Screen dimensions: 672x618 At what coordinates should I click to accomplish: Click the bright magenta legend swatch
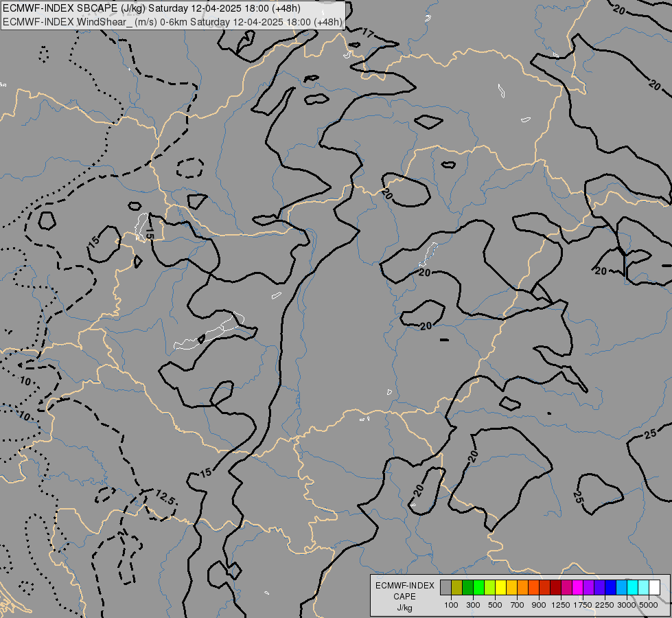(578, 587)
